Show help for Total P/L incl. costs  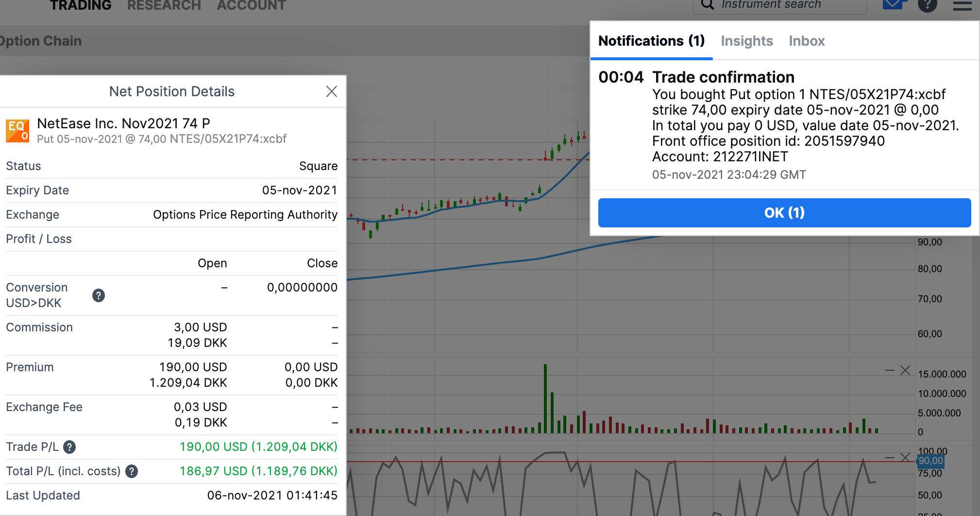[132, 471]
